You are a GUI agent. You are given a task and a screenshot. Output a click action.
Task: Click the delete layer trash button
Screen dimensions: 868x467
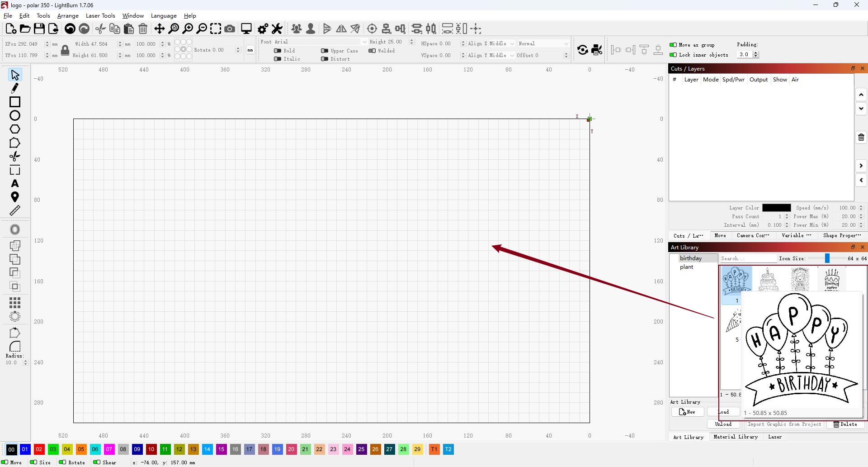pos(861,137)
